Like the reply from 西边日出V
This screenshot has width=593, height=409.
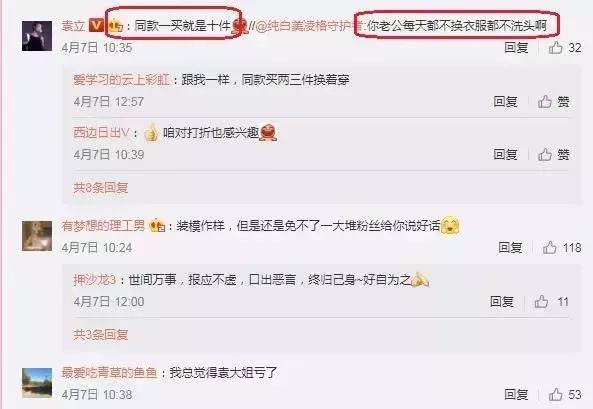[545, 154]
